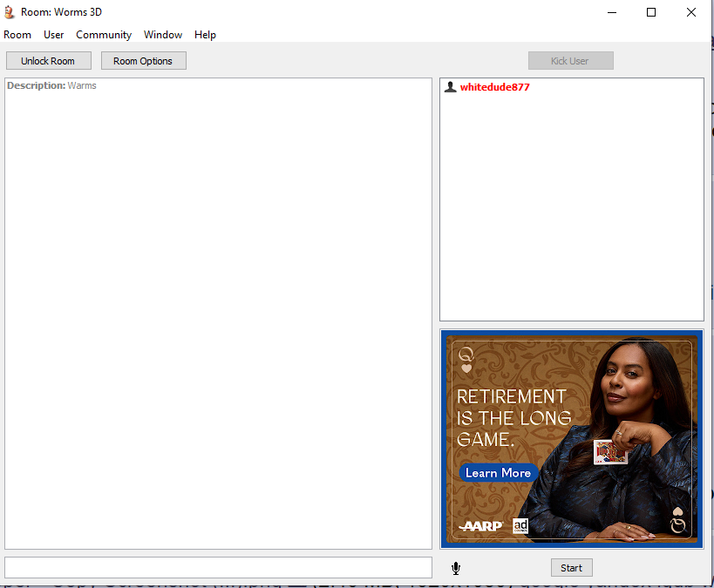Open Room Options

[x=144, y=60]
